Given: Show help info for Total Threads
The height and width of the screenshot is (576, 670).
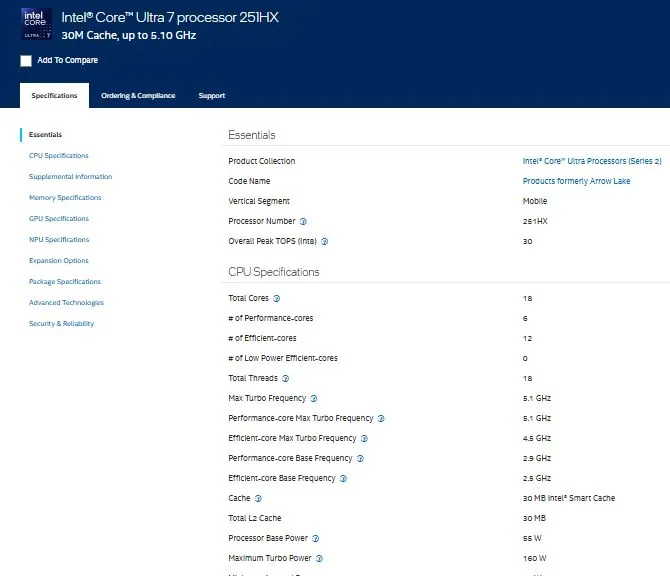Looking at the screenshot, I should click(x=285, y=378).
